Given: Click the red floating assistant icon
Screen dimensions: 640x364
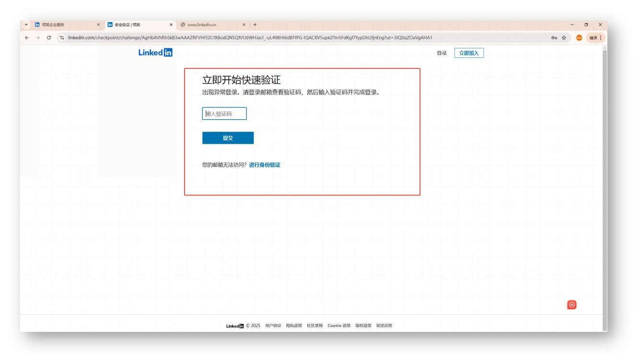Looking at the screenshot, I should click(571, 304).
